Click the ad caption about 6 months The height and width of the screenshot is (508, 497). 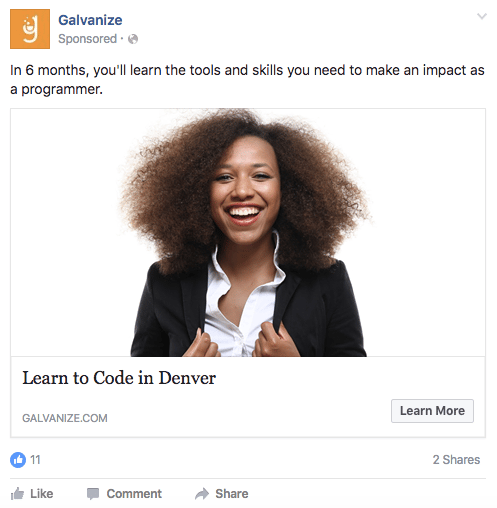(247, 80)
